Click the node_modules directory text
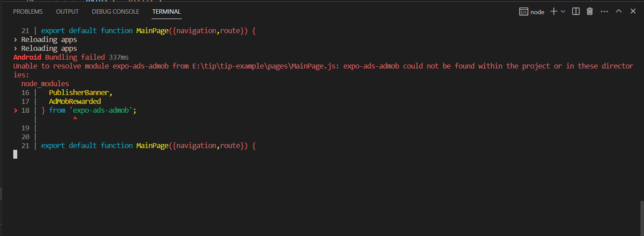 coord(45,84)
